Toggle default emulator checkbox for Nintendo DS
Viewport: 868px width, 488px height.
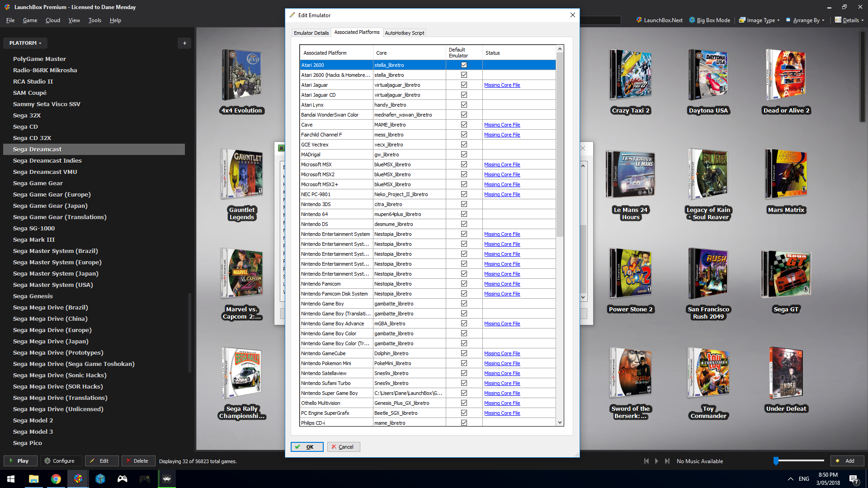464,224
